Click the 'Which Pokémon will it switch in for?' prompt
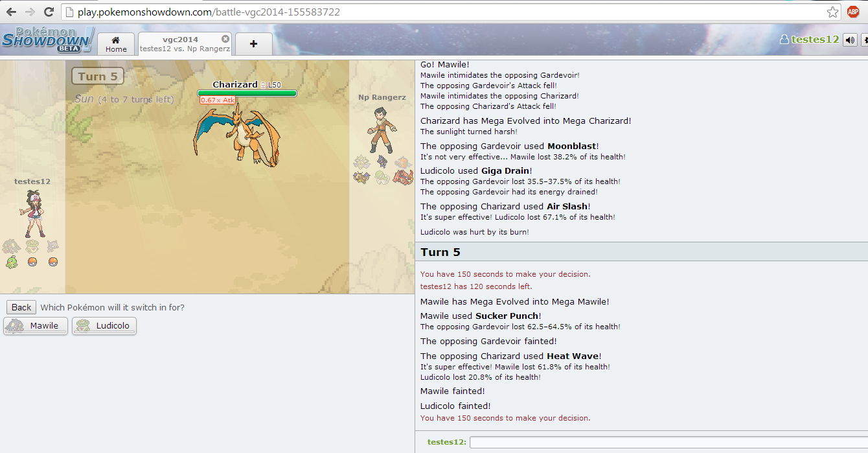868x453 pixels. point(112,307)
